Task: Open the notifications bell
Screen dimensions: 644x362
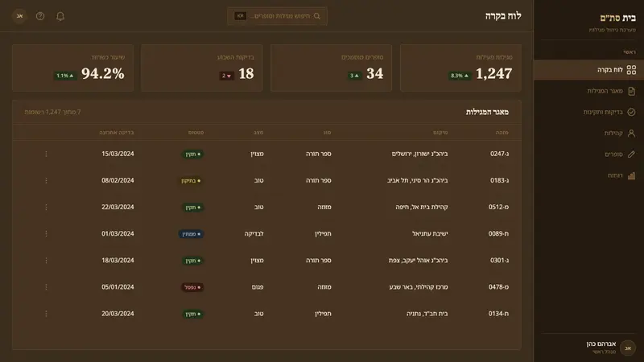Action: point(60,16)
